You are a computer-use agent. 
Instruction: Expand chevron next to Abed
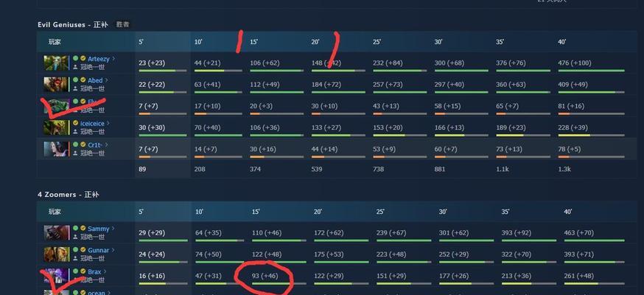[x=107, y=80]
